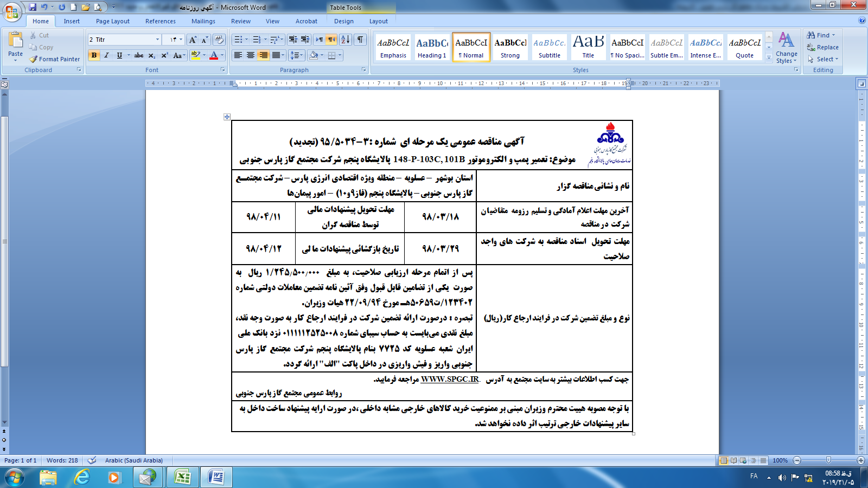Open Excel from the Windows taskbar
The width and height of the screenshot is (868, 488).
(x=183, y=477)
